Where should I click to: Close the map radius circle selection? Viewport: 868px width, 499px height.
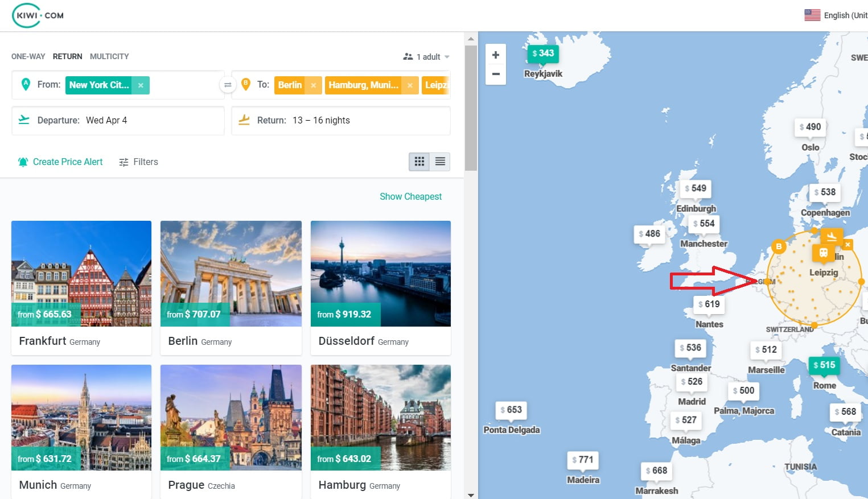[x=848, y=245]
